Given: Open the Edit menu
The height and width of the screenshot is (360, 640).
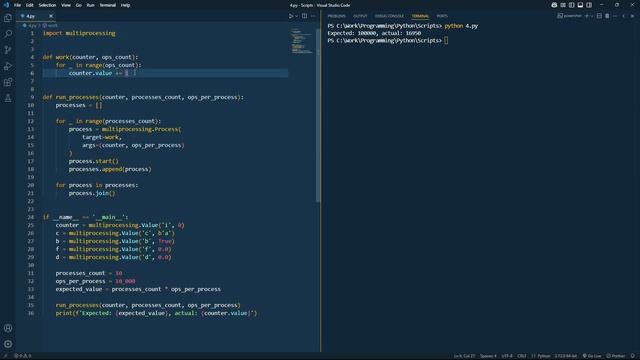Looking at the screenshot, I should click(30, 5).
